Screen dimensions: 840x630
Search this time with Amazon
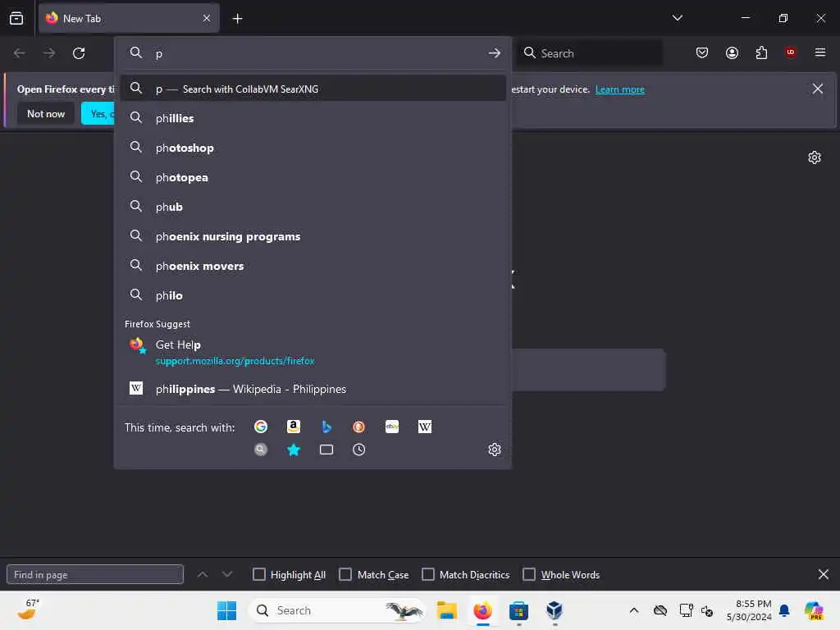coord(294,427)
